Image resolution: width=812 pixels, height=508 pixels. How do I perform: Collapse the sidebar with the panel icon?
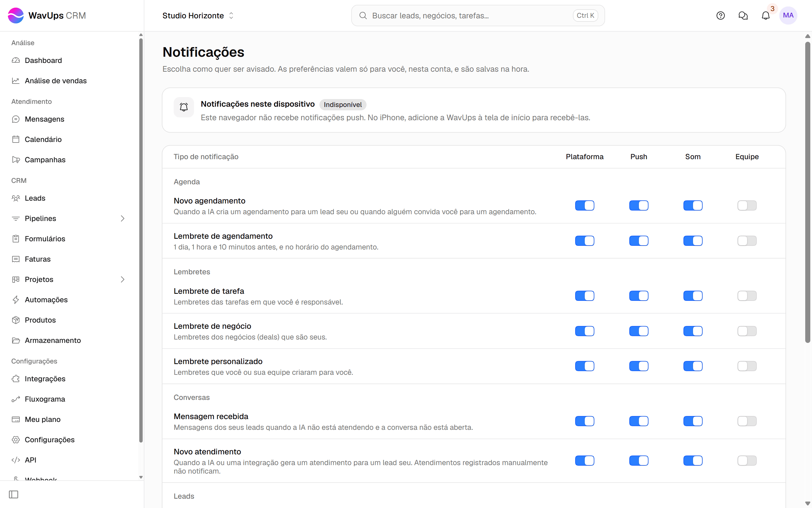point(14,494)
